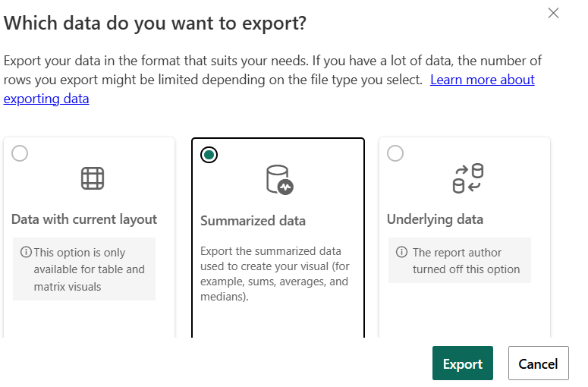
Task: Select the 'Underlying data' radio button
Action: click(x=395, y=153)
